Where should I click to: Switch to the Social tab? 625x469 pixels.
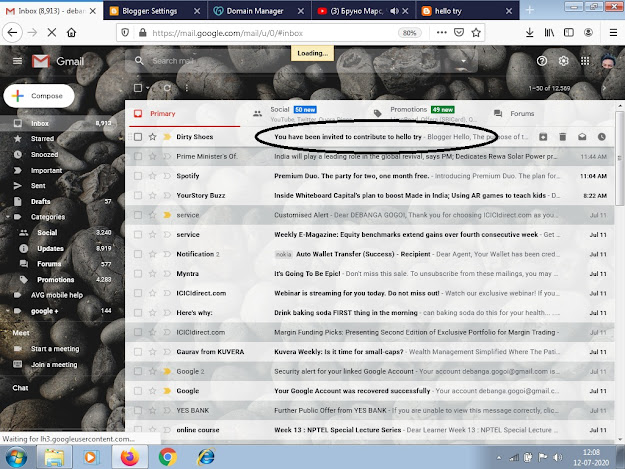(304, 114)
